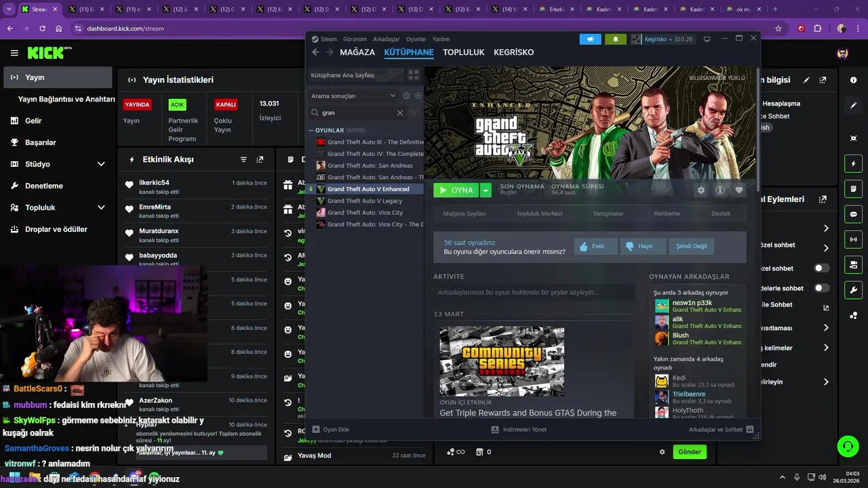Image resolution: width=868 pixels, height=488 pixels.
Task: Open the Steam library filter options icon
Action: [x=414, y=113]
